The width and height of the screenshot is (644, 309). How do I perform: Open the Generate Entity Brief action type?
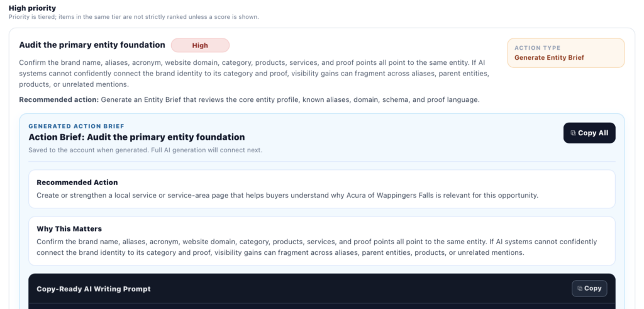pyautogui.click(x=565, y=53)
